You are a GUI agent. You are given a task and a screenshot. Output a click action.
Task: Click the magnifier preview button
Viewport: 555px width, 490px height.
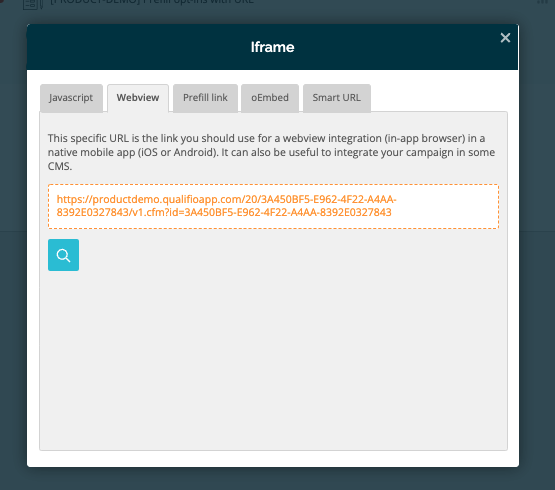tap(63, 255)
